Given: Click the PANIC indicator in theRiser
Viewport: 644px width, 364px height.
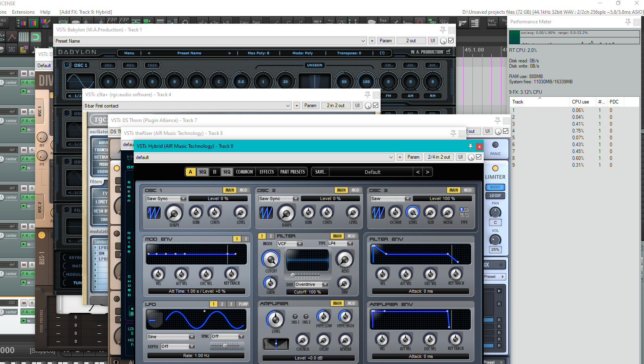Looking at the screenshot, I should [495, 145].
